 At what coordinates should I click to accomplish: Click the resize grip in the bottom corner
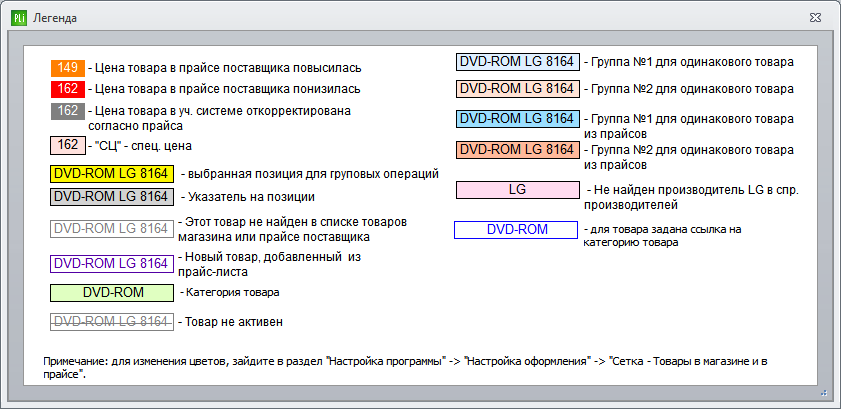tap(824, 393)
